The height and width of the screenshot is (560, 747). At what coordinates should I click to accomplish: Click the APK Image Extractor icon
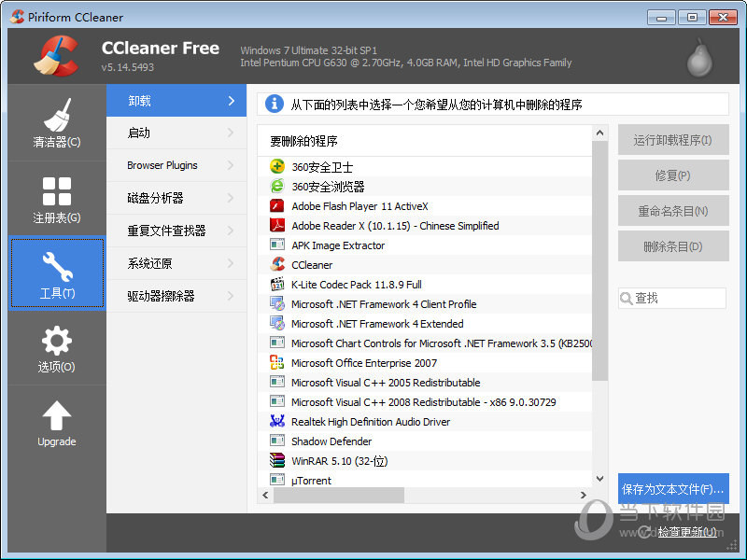tap(277, 245)
